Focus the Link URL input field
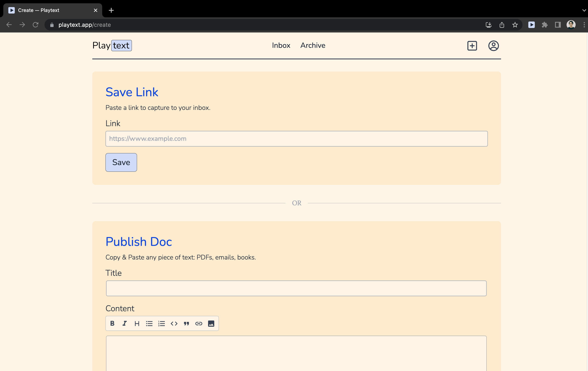 [296, 139]
